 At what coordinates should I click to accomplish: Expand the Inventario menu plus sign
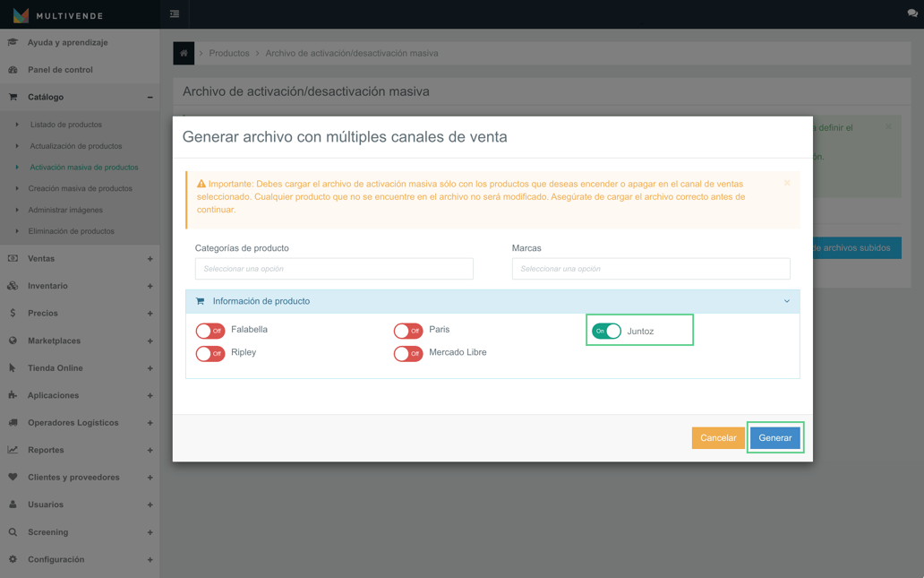coord(150,286)
